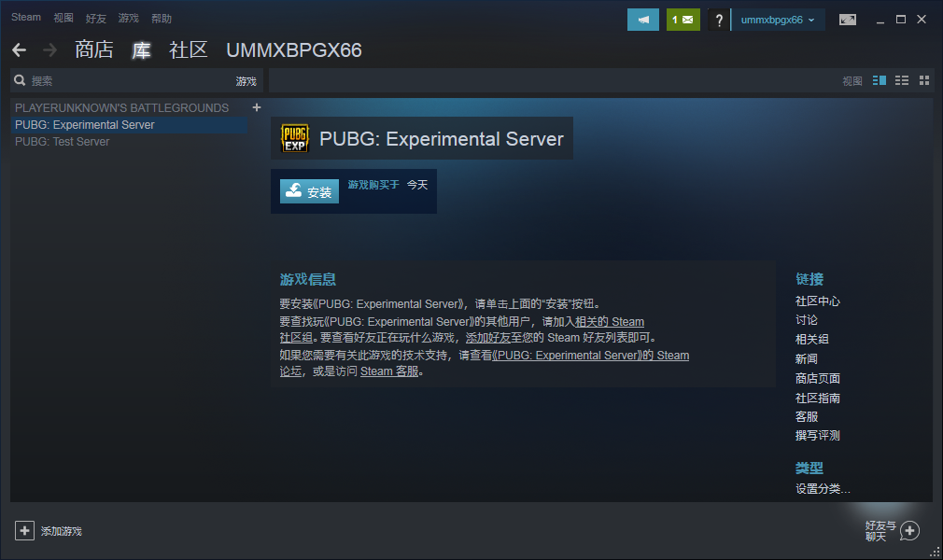Click the PUBG: Experimental Server title text
Image resolution: width=943 pixels, height=560 pixels.
coord(442,139)
